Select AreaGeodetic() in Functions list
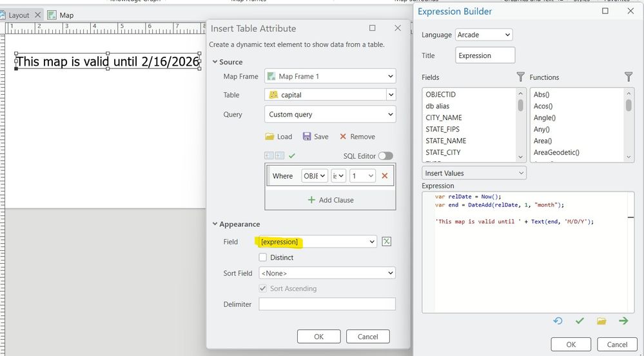Screen dimensions: 644x356 pos(556,152)
